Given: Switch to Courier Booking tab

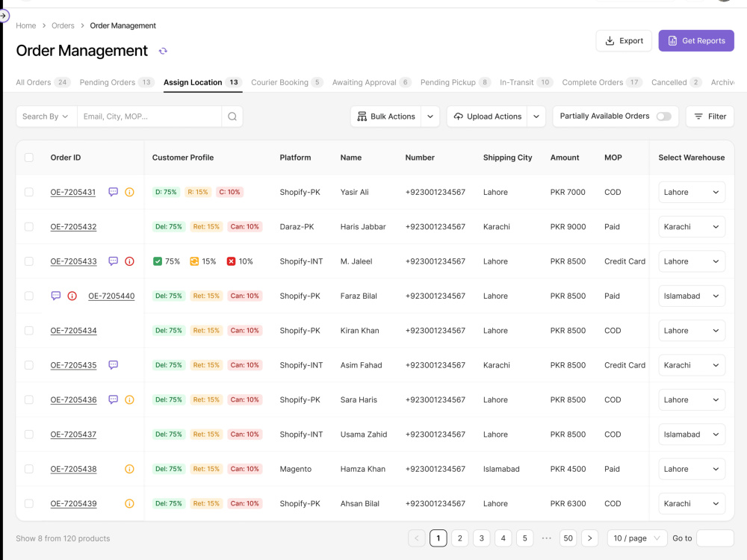Looking at the screenshot, I should point(287,82).
